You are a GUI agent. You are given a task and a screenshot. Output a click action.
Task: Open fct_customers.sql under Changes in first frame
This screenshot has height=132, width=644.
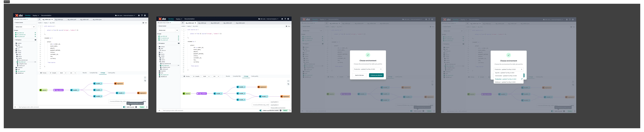coord(21,35)
